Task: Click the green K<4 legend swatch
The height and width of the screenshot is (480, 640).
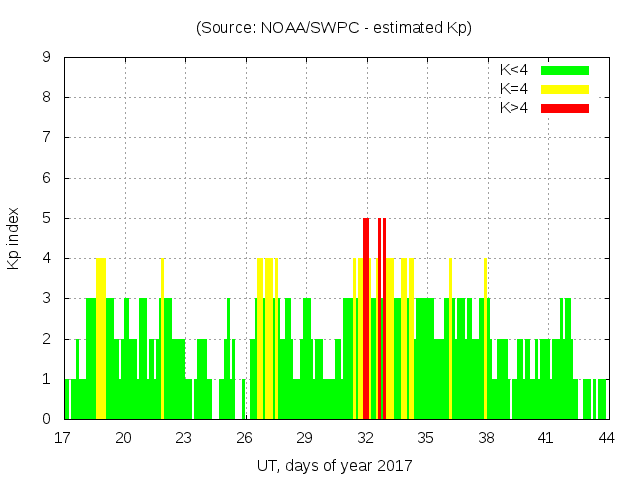Action: (x=565, y=70)
